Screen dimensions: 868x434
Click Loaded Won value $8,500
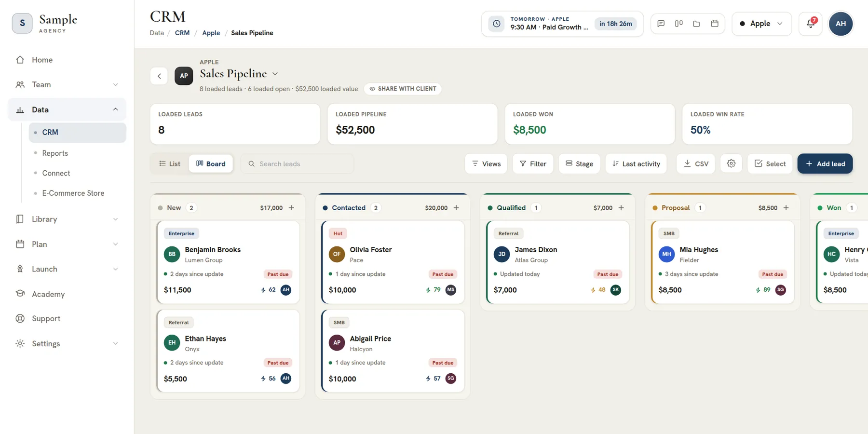coord(529,130)
